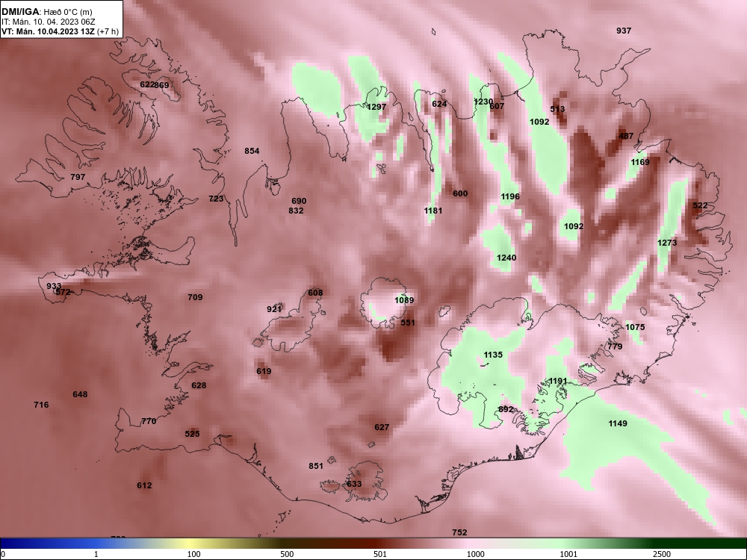Click the map value 525
The height and width of the screenshot is (560, 747).
point(193,435)
